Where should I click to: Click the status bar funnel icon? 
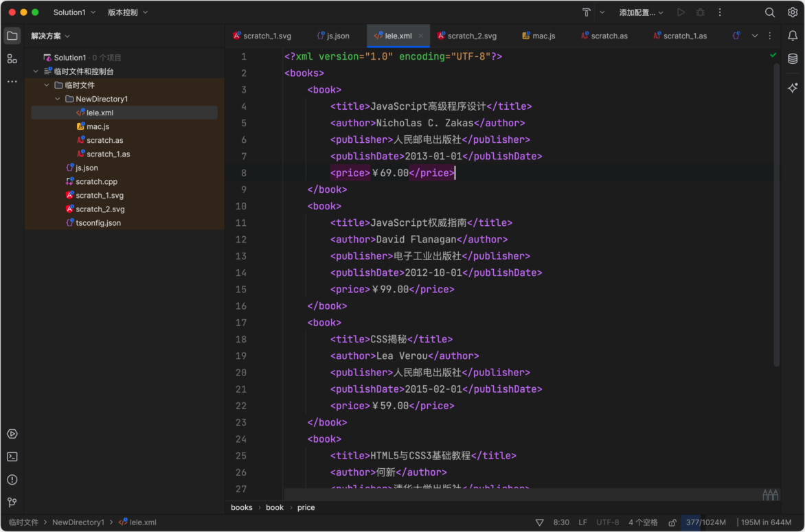[x=540, y=522]
